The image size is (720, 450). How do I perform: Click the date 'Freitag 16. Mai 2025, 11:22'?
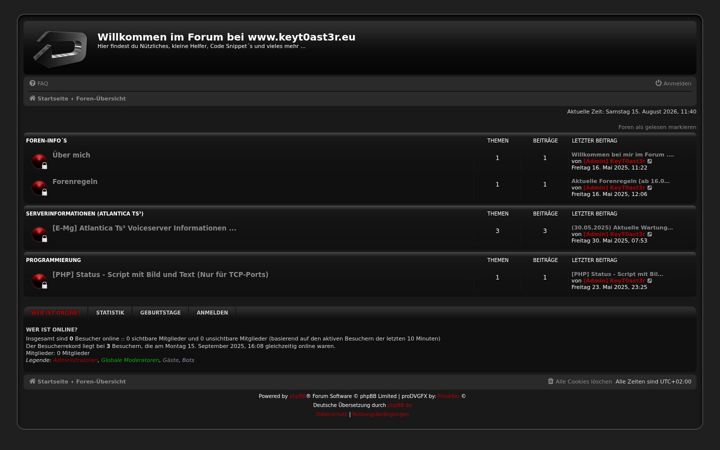[609, 168]
